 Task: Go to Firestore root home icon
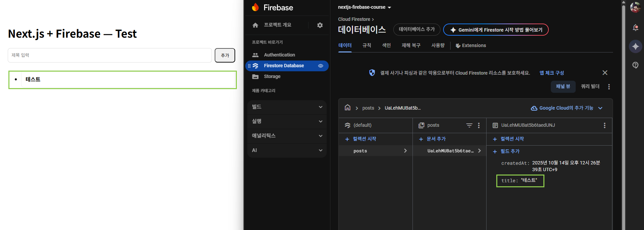coord(348,108)
